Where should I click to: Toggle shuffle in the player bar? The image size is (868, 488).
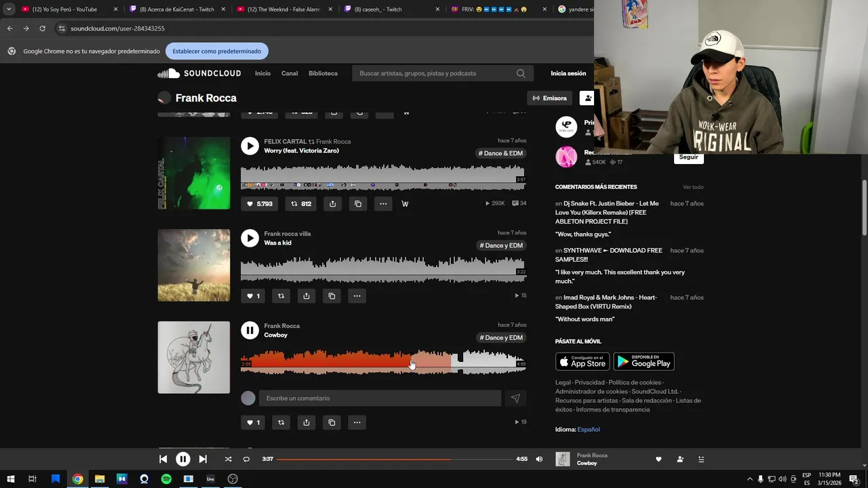(228, 459)
